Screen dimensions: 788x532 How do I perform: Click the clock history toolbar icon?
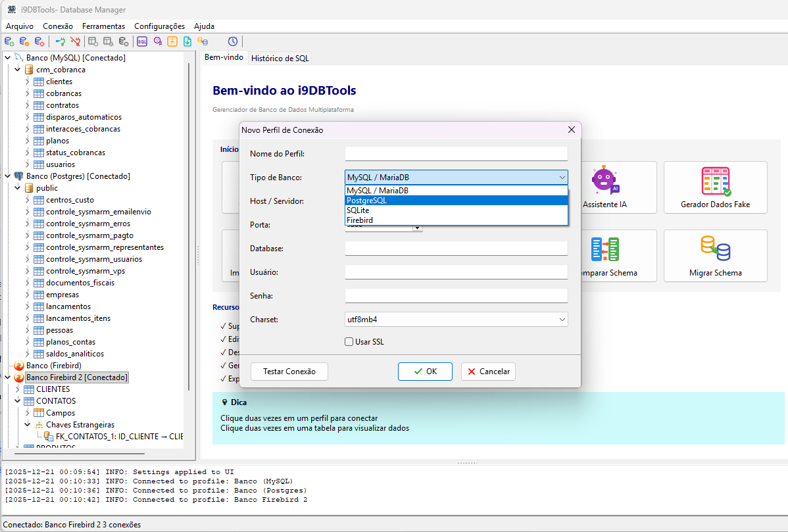click(233, 41)
